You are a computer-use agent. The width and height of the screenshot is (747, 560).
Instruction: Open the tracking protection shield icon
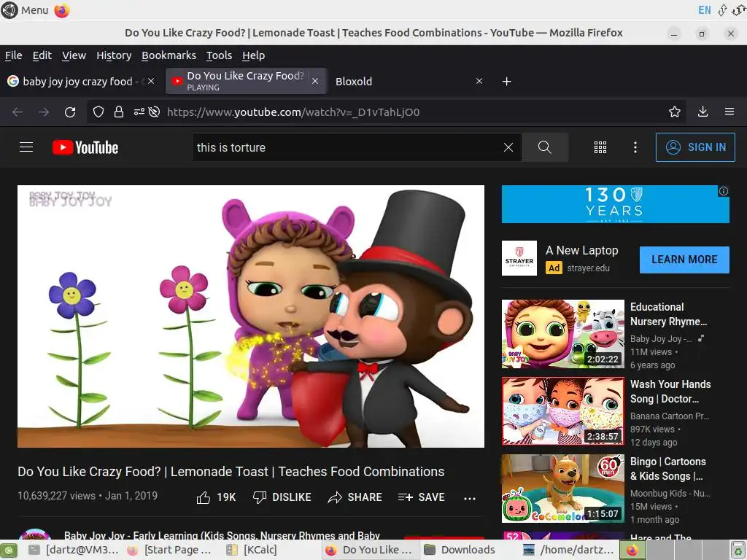click(98, 112)
